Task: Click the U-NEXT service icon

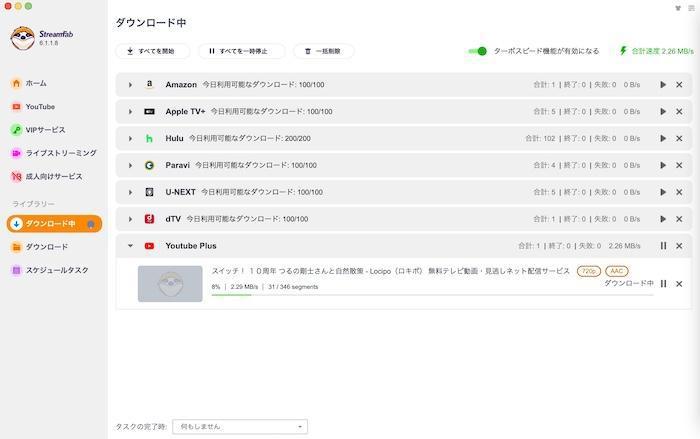Action: click(x=150, y=192)
